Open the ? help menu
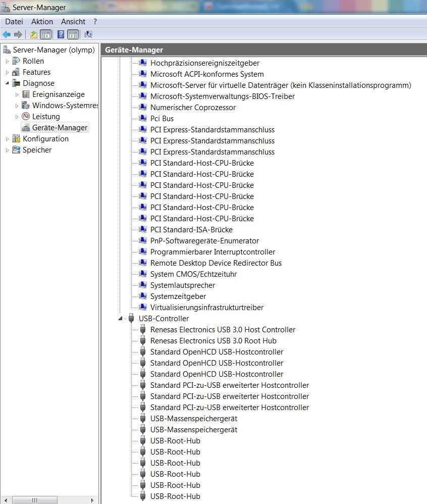The width and height of the screenshot is (427, 504). [x=95, y=22]
